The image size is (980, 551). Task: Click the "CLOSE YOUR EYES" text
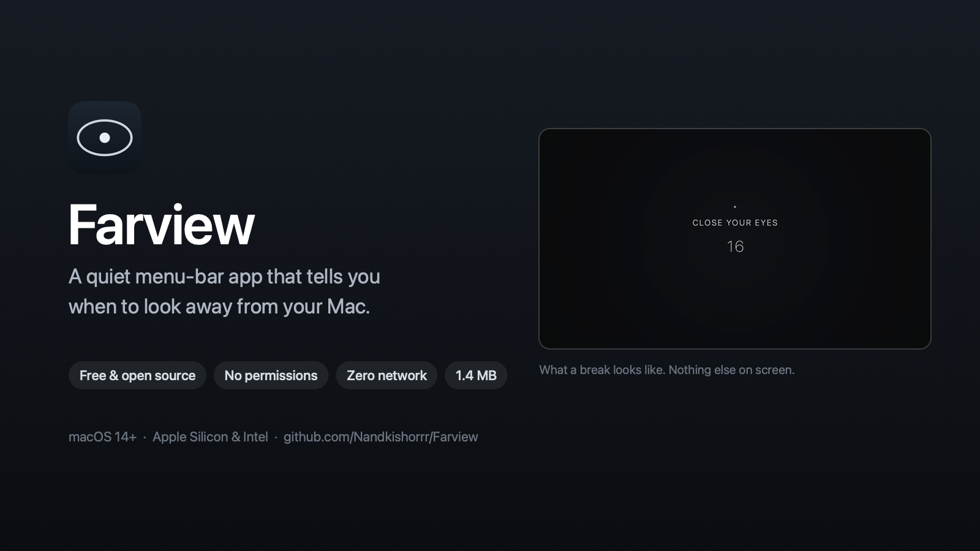(735, 223)
